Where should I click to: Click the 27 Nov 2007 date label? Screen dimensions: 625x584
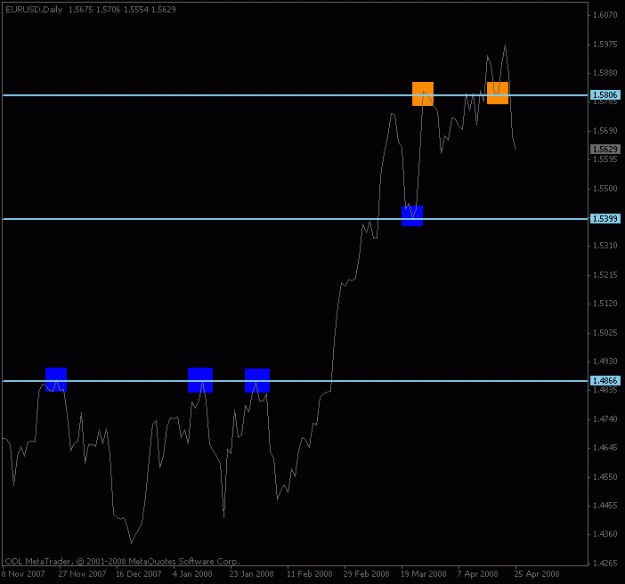(82, 574)
